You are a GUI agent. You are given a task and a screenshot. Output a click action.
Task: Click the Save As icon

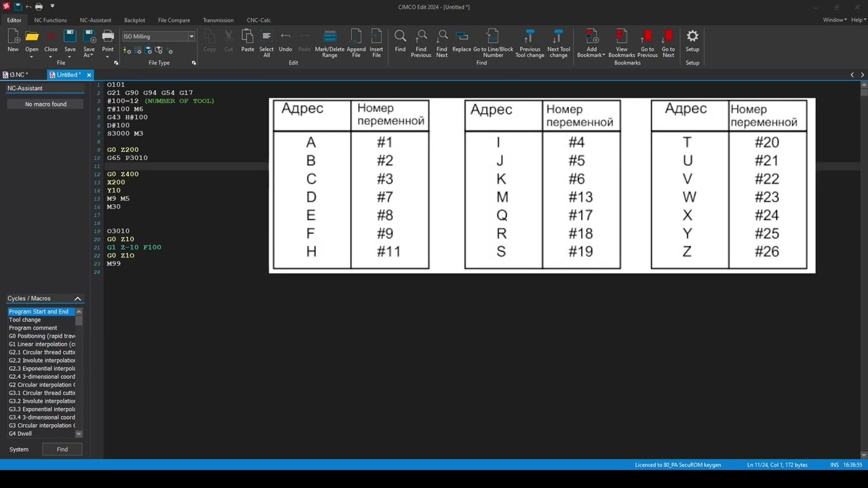(89, 37)
